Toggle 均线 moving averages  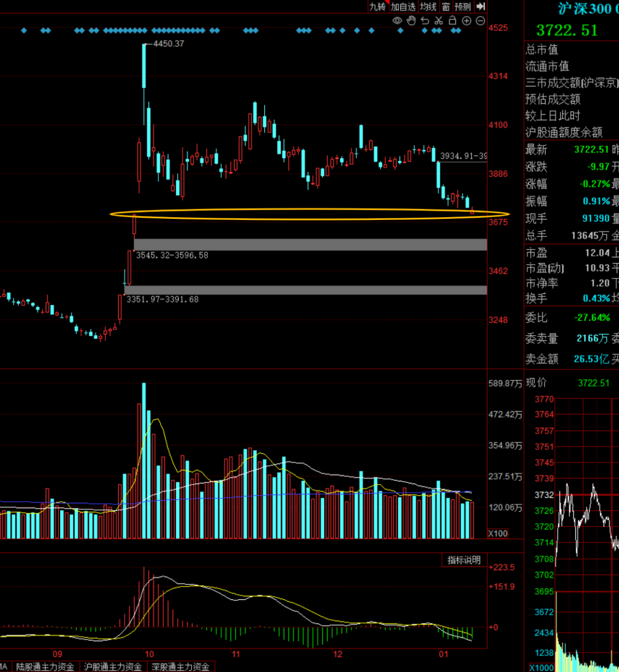[428, 6]
